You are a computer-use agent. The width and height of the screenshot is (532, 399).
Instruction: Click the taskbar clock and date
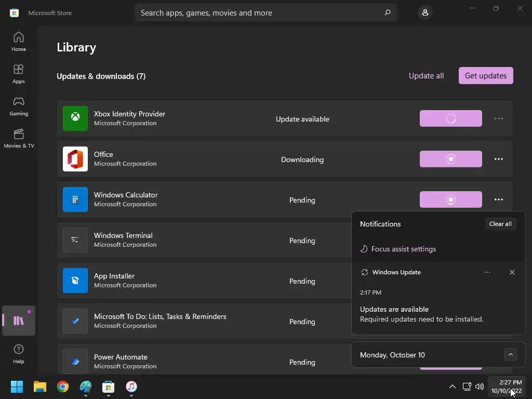click(506, 387)
